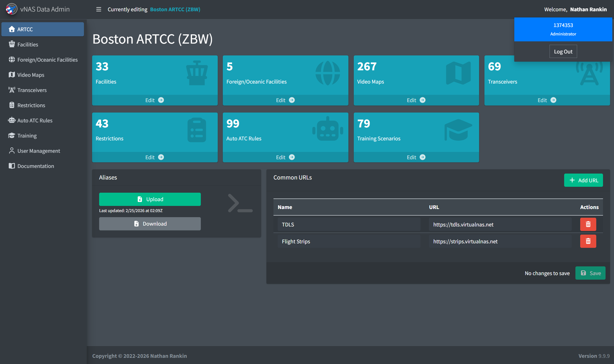Click the 'Last updated: 2/25/2026 at 02:09Z' text

pyautogui.click(x=131, y=210)
